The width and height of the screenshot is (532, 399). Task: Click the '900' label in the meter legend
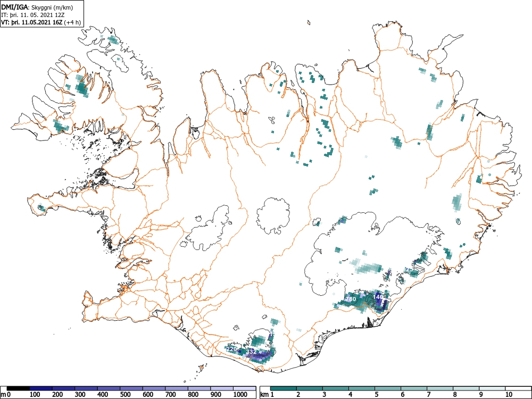[x=216, y=395]
